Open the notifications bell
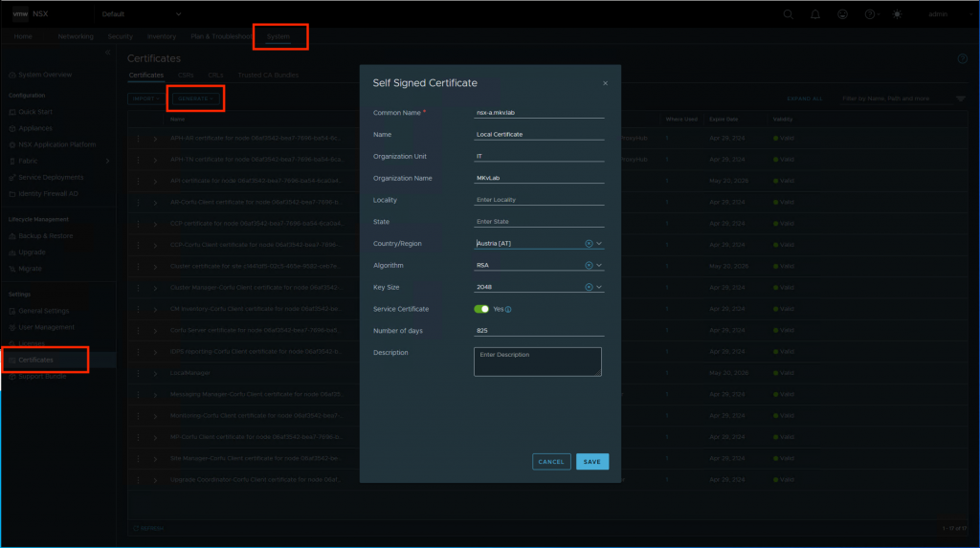Viewport: 980px width, 548px height. 815,14
